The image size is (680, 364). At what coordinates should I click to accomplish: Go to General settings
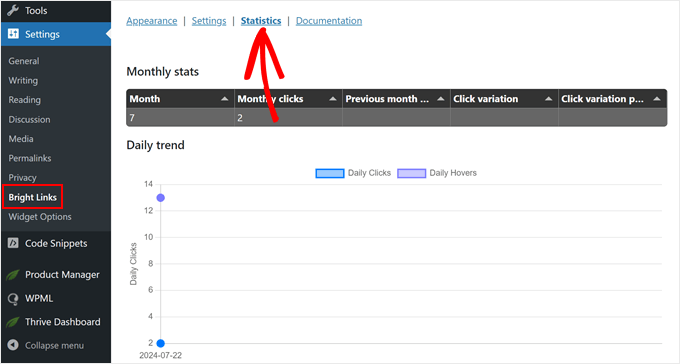click(24, 61)
